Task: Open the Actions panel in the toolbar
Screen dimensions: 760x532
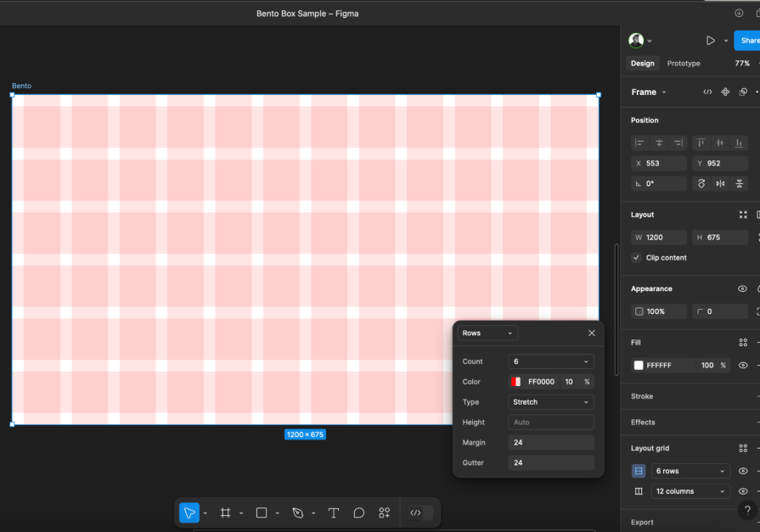Action: (384, 512)
